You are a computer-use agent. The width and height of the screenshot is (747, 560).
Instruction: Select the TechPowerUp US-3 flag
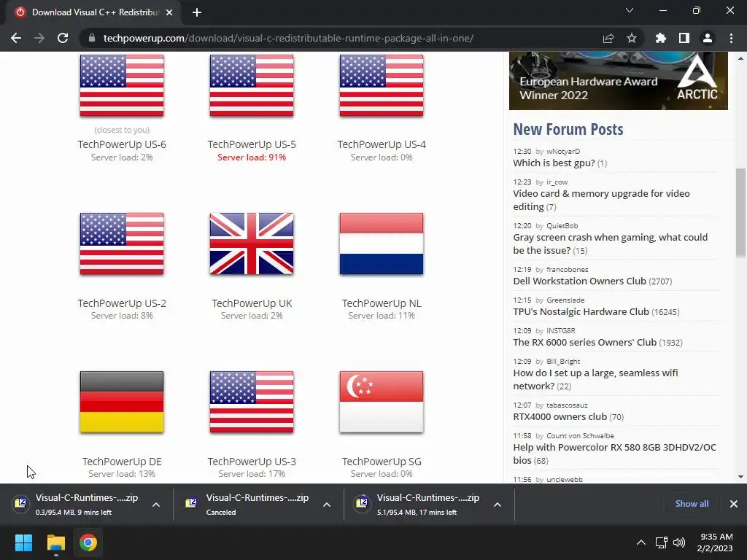tap(252, 402)
